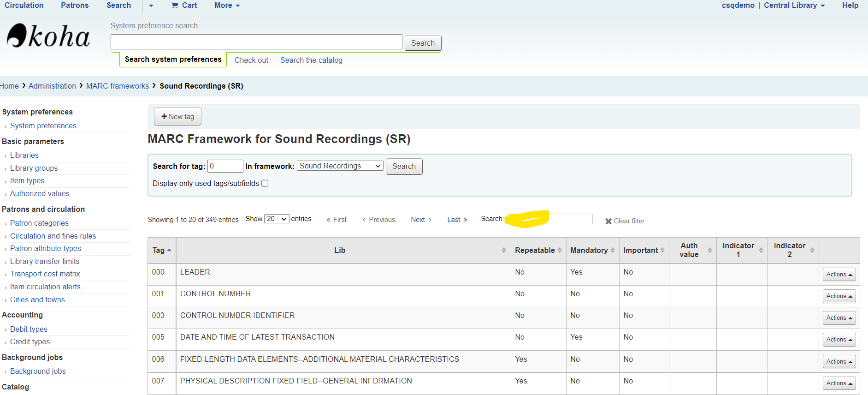Select the Search system preferences tab
The width and height of the screenshot is (868, 395).
[x=173, y=60]
